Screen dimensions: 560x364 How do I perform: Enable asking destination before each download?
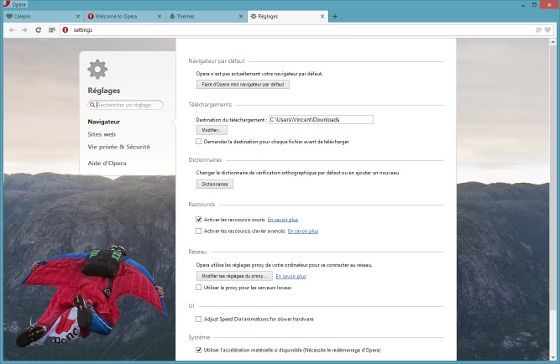(199, 141)
